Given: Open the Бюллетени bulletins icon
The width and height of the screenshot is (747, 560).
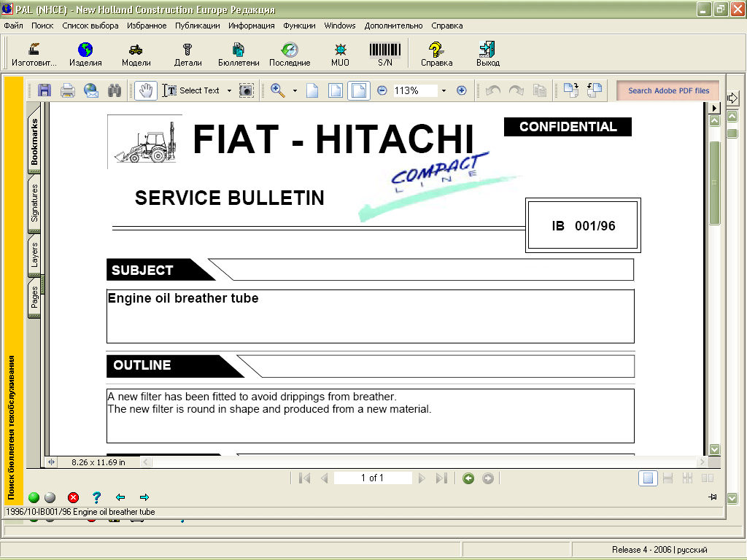Looking at the screenshot, I should (239, 54).
